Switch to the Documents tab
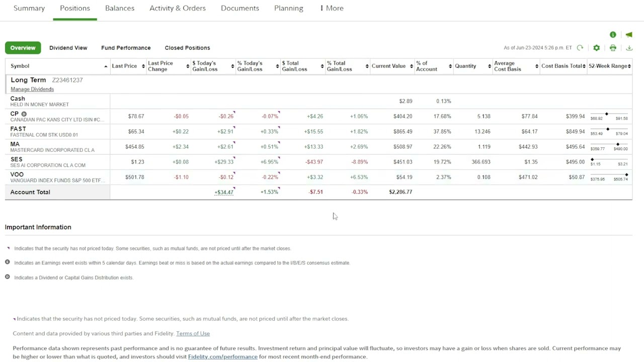 point(240,8)
